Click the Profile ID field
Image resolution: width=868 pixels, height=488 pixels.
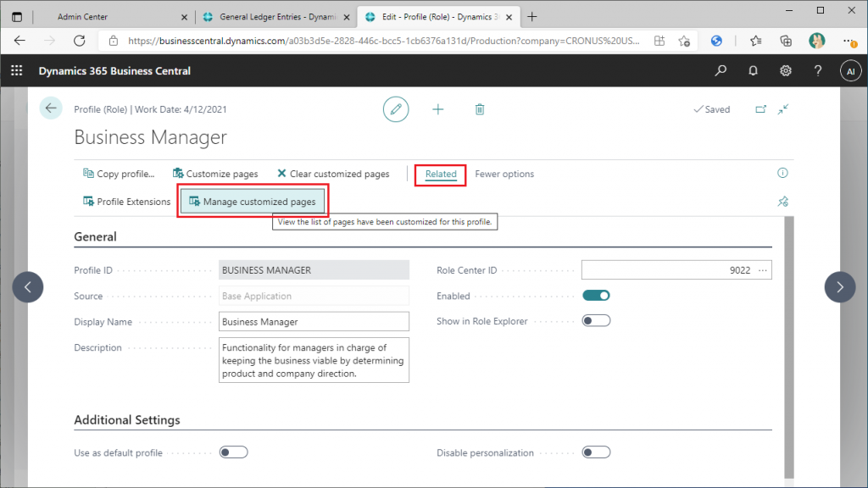tap(314, 270)
